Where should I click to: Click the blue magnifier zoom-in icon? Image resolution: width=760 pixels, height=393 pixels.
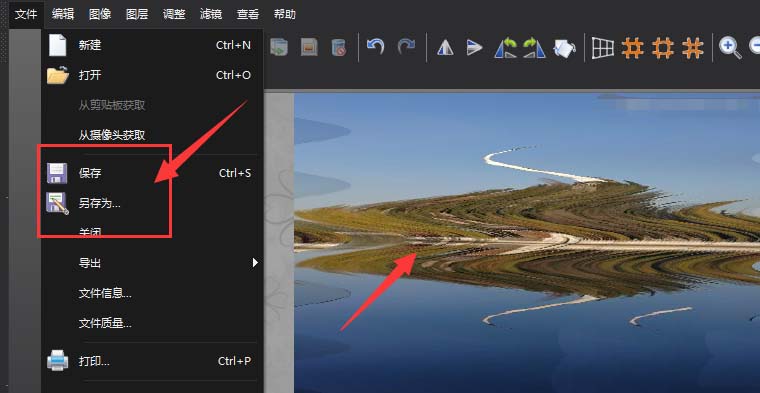[730, 47]
